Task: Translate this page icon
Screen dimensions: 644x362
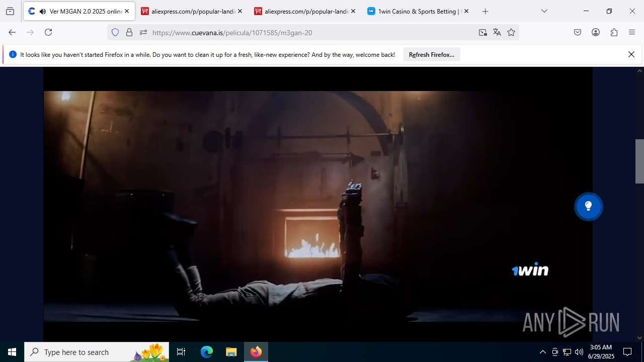Action: coord(497,32)
